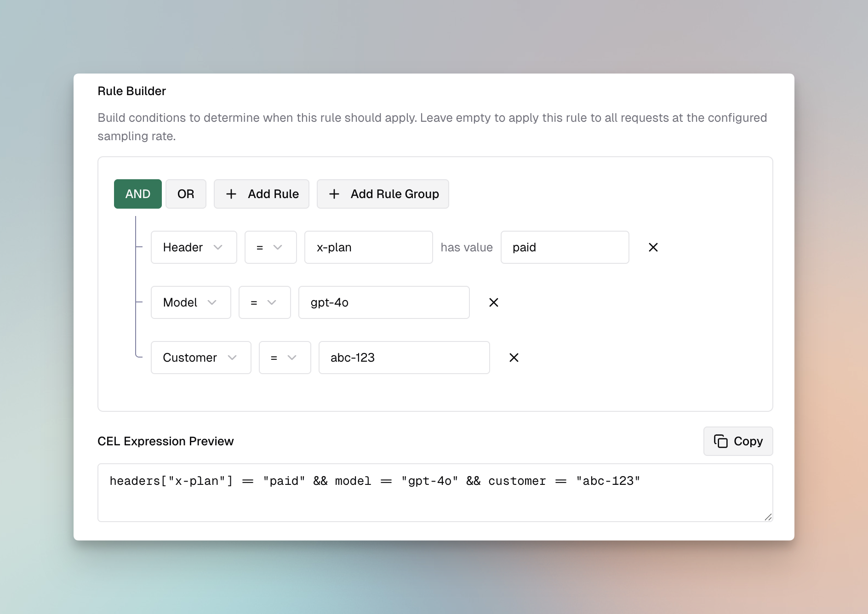Select the CEL Expression Preview text area

(435, 492)
